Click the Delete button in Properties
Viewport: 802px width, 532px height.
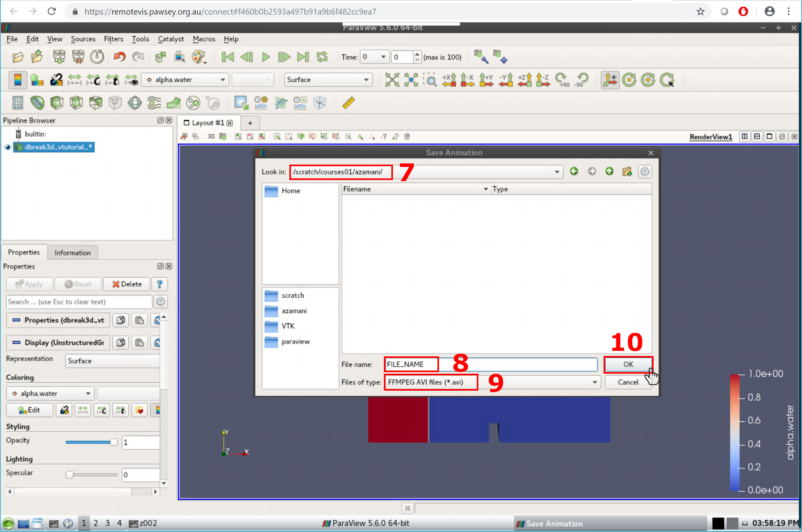[x=126, y=284]
